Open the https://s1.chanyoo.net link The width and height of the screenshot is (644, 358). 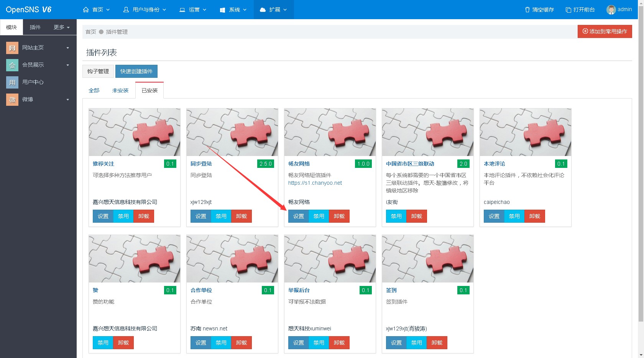click(315, 183)
